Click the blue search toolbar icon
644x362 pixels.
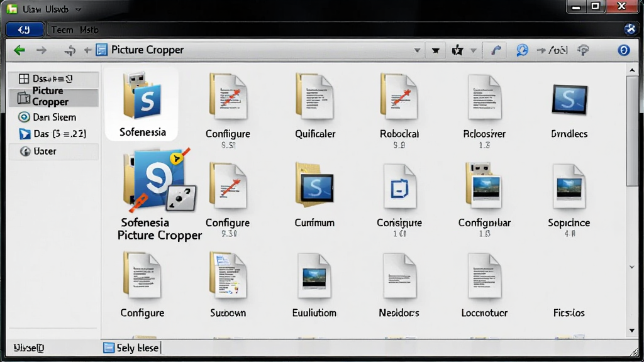click(522, 50)
